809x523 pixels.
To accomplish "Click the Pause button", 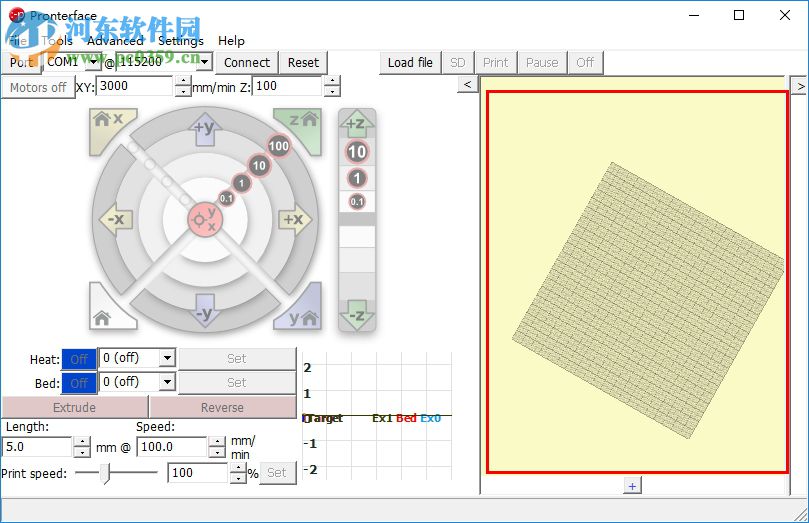I will [542, 62].
